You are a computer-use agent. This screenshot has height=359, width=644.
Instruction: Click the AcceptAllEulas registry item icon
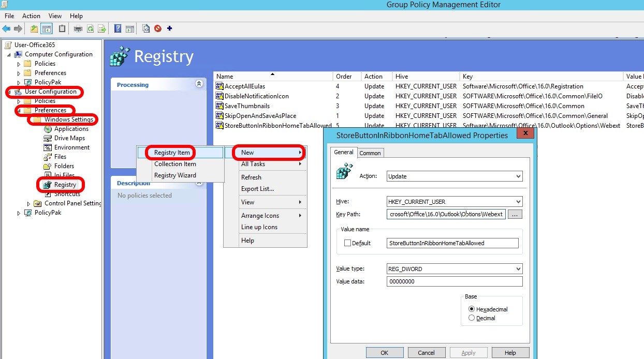tap(219, 86)
